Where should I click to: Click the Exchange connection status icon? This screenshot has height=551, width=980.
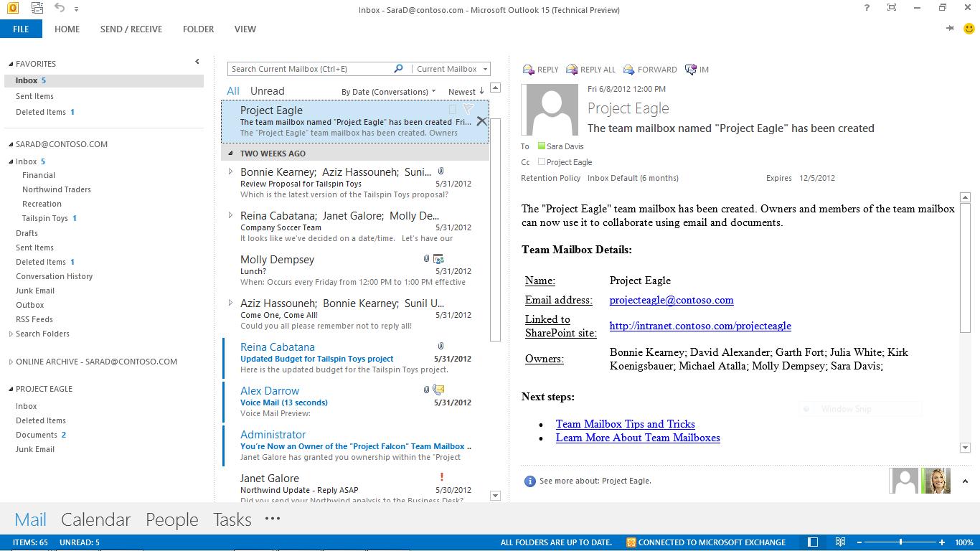pos(631,542)
